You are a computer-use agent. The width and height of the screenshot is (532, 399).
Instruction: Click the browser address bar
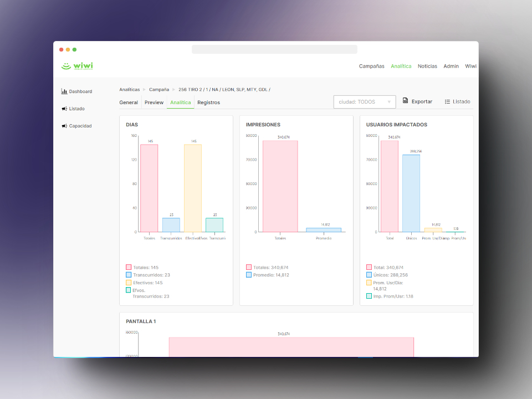[274, 49]
